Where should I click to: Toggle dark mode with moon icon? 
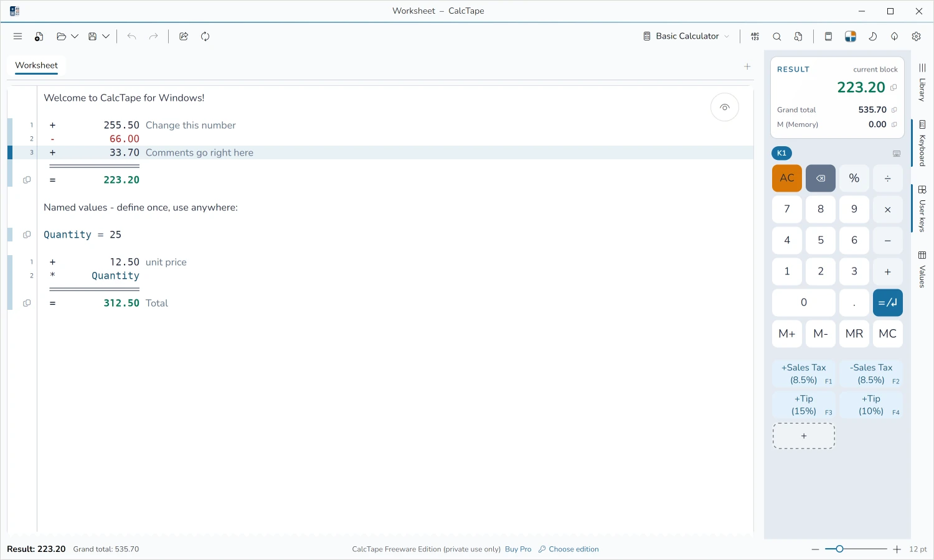click(872, 37)
